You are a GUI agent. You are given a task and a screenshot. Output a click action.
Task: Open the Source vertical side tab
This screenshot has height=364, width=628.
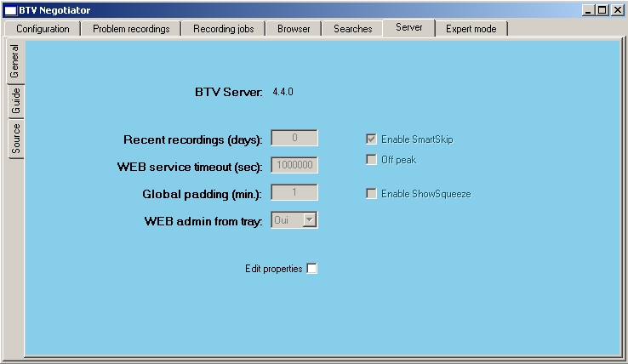tap(16, 139)
